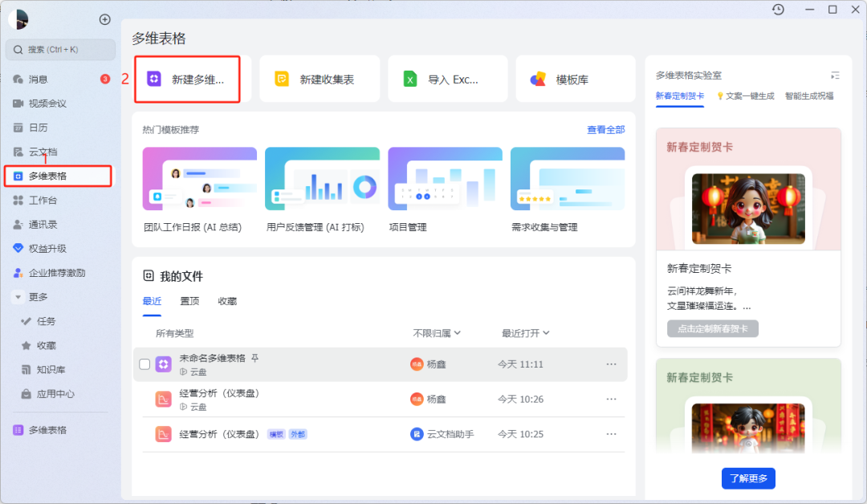Open the 模板库 template library card
Screen dimensions: 867x504
(575, 79)
